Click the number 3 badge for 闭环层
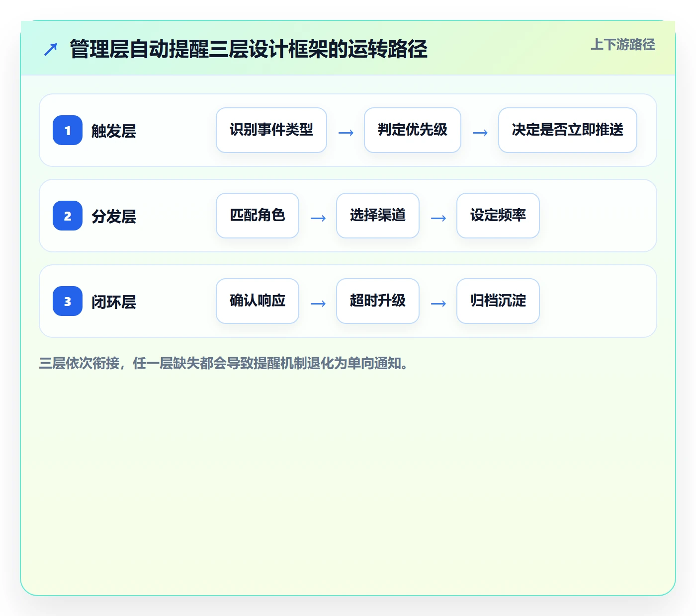The width and height of the screenshot is (696, 616). click(68, 301)
